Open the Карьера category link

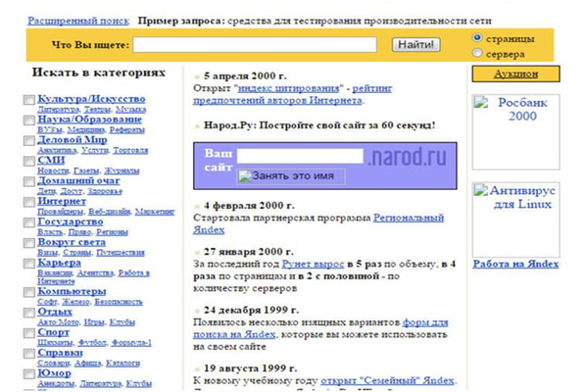[59, 263]
